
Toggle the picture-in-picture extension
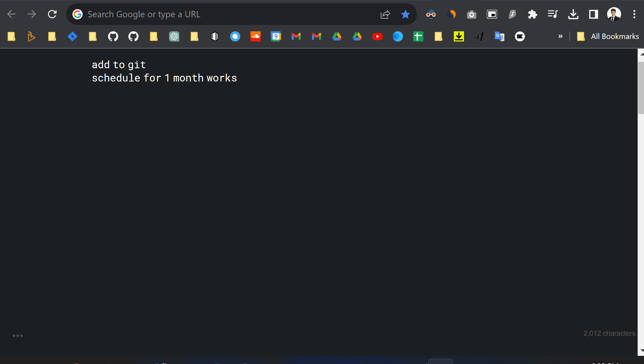pyautogui.click(x=492, y=14)
